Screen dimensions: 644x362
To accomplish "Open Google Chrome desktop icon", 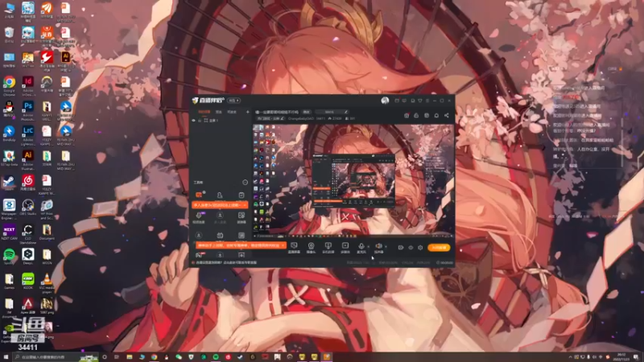I will pos(9,85).
